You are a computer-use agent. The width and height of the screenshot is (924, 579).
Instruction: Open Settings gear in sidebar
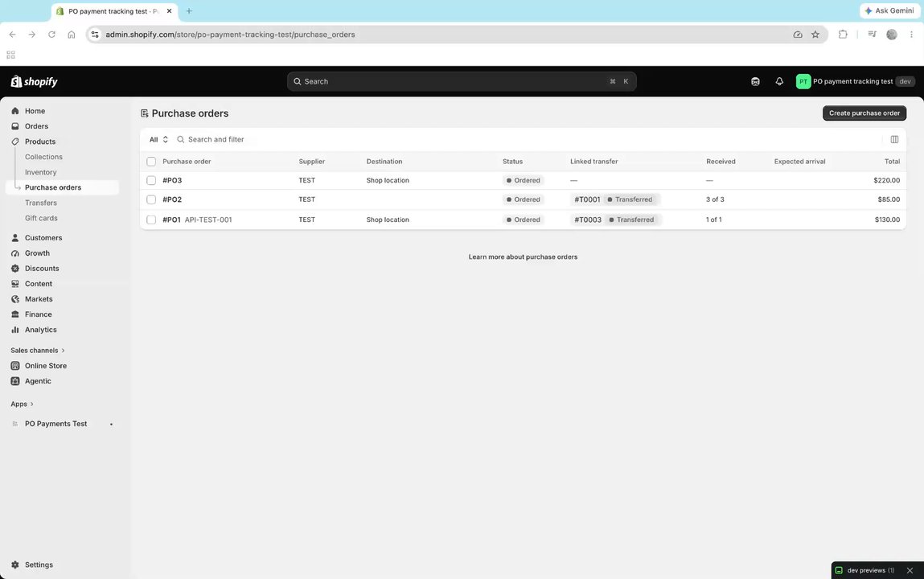[15, 565]
